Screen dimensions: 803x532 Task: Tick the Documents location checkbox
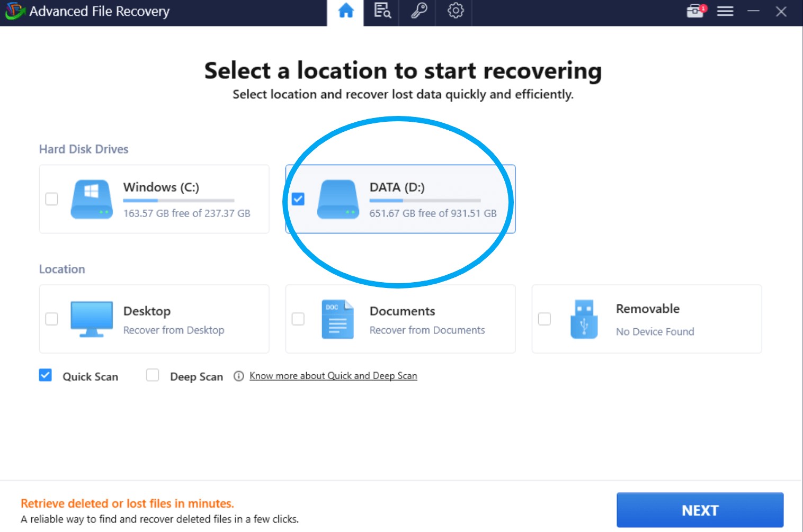coord(298,319)
